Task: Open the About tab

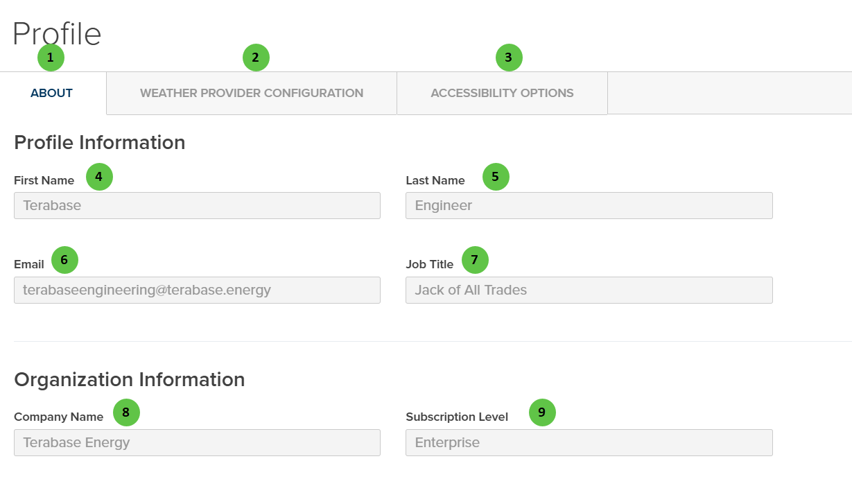Action: (52, 93)
